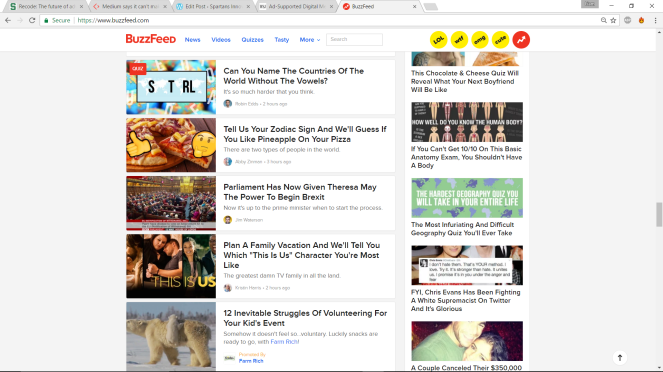The height and width of the screenshot is (372, 663).
Task: Click the polar bear thumbnail
Action: click(x=171, y=336)
